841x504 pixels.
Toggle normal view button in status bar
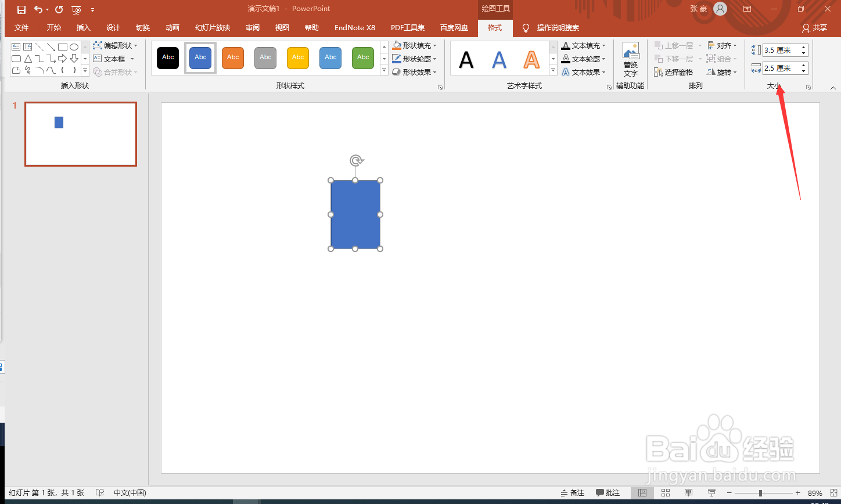[x=642, y=493]
